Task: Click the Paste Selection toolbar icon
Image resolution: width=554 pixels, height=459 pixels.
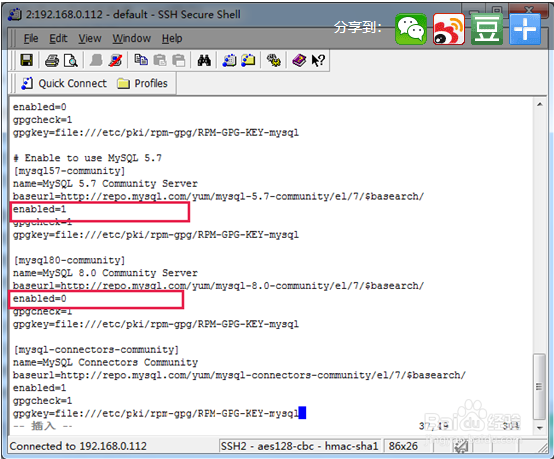Action: [x=178, y=60]
